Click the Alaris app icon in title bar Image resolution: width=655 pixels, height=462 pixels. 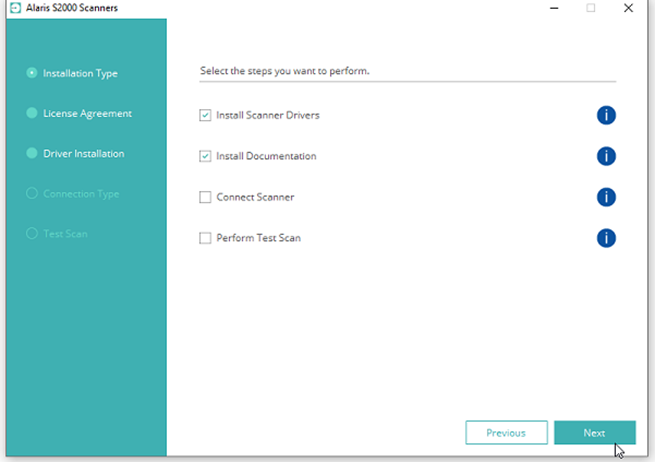(x=15, y=8)
